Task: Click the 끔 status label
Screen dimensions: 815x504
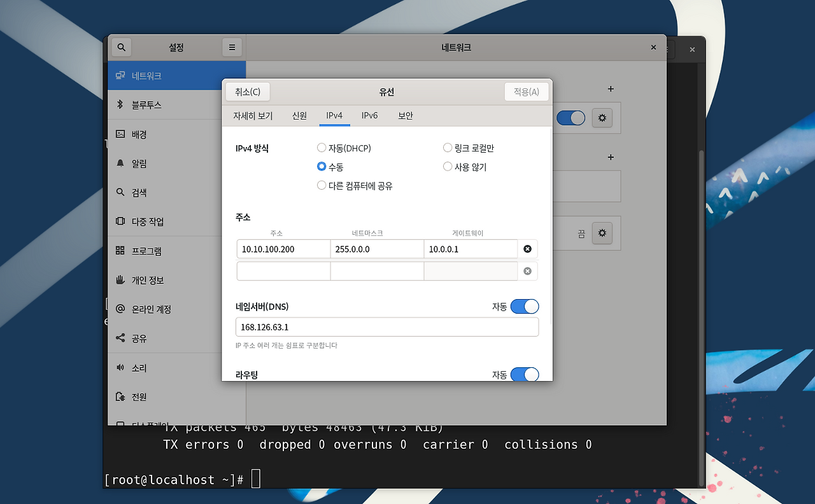Action: 581,234
